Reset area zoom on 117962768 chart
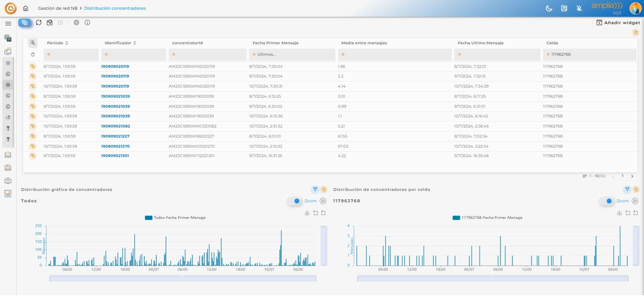Screen dimensions: 644x308 pos(636,213)
